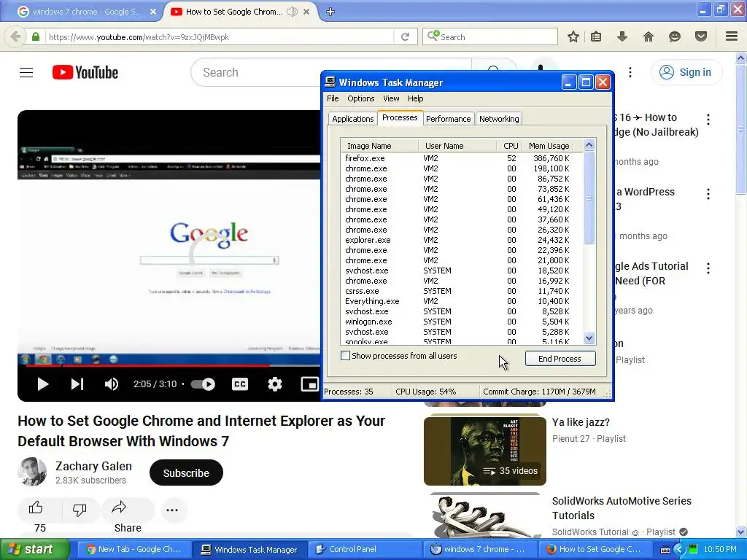Open the Firefox downloads arrow

click(x=622, y=36)
